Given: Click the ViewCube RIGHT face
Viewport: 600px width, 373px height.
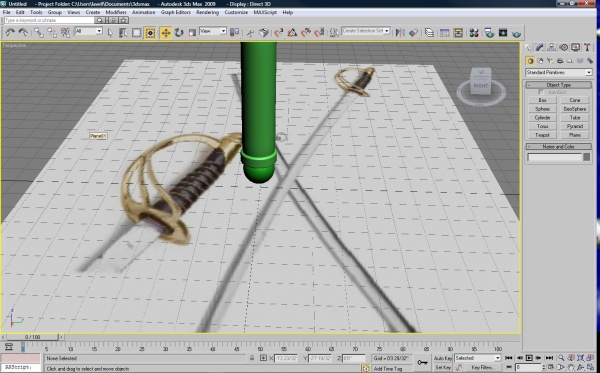Looking at the screenshot, I should [x=481, y=86].
